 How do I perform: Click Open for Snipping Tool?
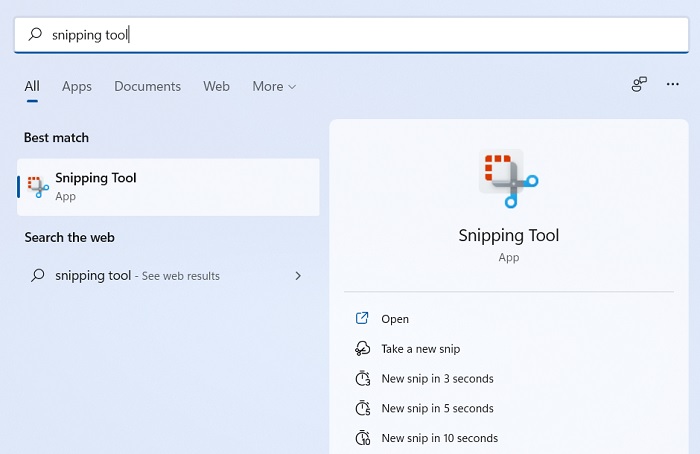pos(395,319)
